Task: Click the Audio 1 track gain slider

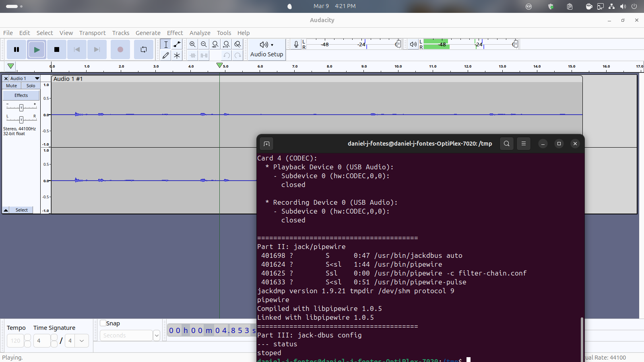Action: point(21,107)
